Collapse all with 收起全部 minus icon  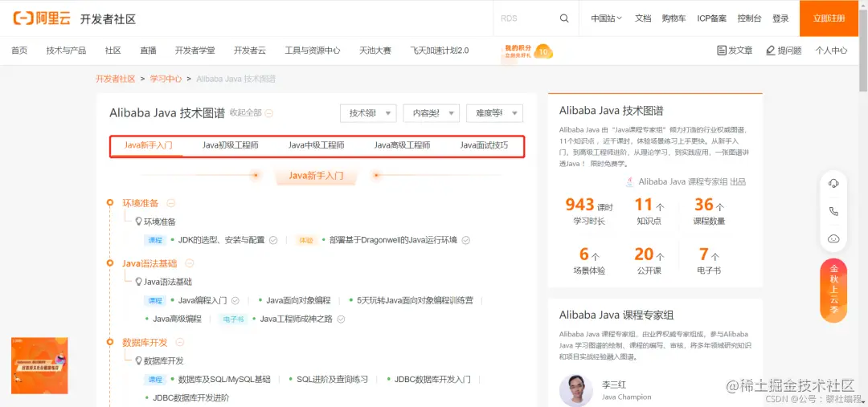269,113
